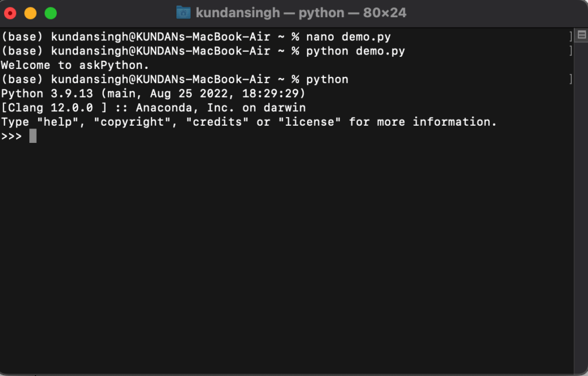The height and width of the screenshot is (376, 588).
Task: Click the upper bracket scroll marker
Action: [x=570, y=36]
